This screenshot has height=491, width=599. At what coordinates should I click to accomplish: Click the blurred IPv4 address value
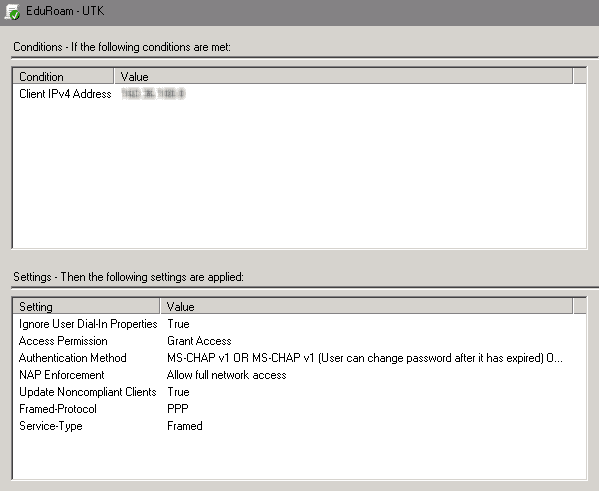coord(153,94)
